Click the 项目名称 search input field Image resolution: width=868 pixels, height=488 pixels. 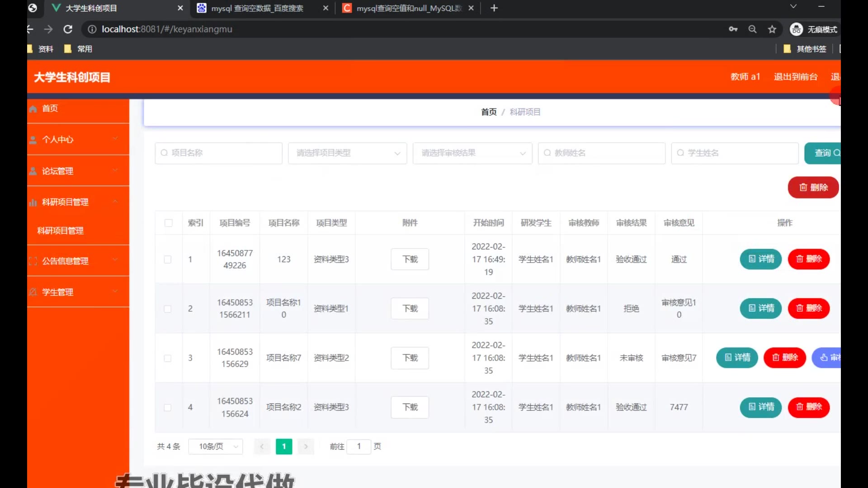(219, 153)
